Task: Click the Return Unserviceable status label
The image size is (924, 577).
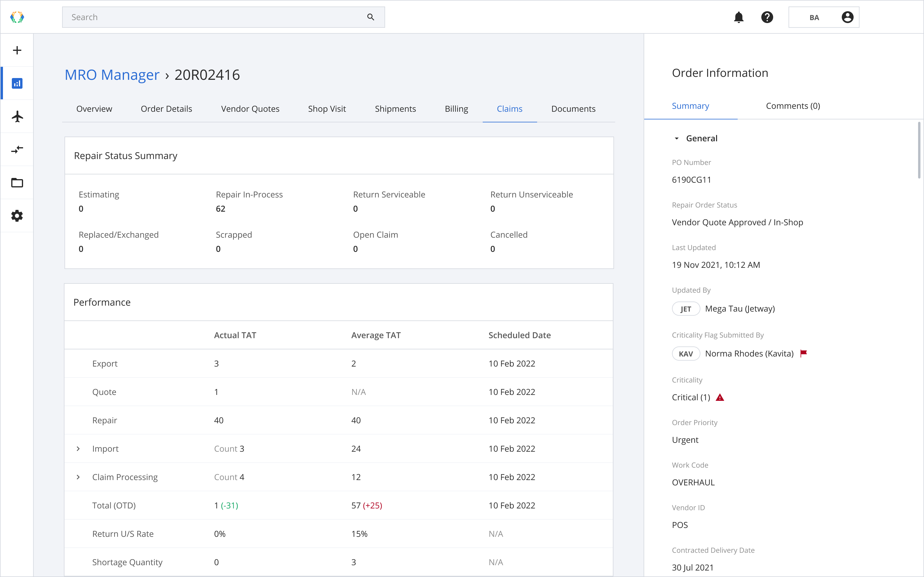Action: (x=532, y=195)
